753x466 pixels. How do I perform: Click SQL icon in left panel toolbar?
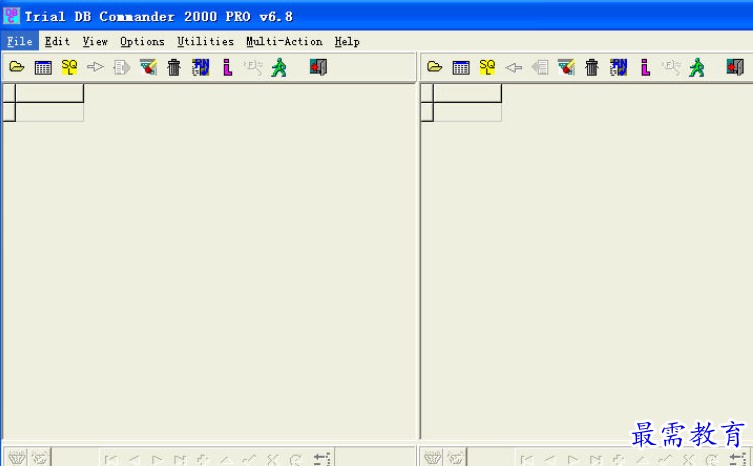tap(69, 67)
